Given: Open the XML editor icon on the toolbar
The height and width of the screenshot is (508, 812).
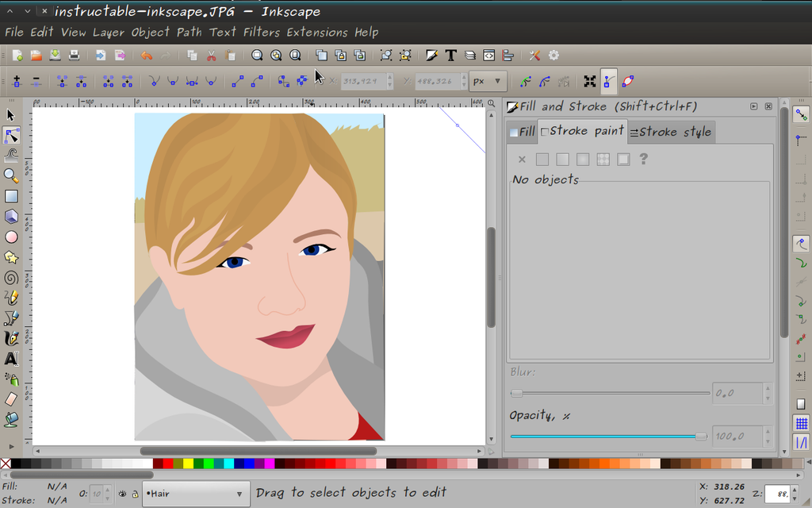Looking at the screenshot, I should 488,55.
